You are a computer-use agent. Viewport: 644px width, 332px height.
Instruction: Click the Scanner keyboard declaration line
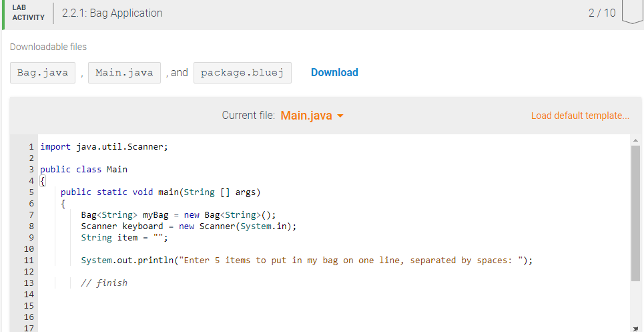tap(188, 226)
